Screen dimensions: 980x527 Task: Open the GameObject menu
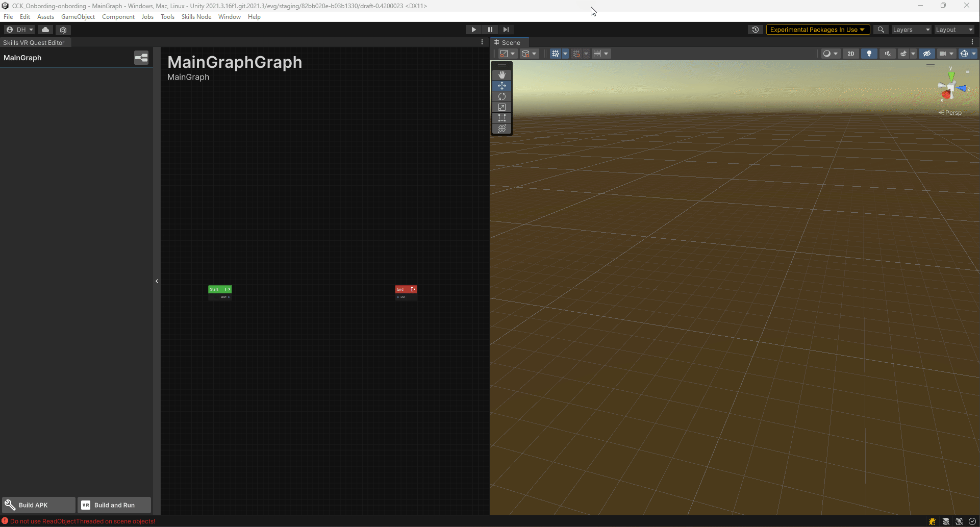tap(78, 17)
